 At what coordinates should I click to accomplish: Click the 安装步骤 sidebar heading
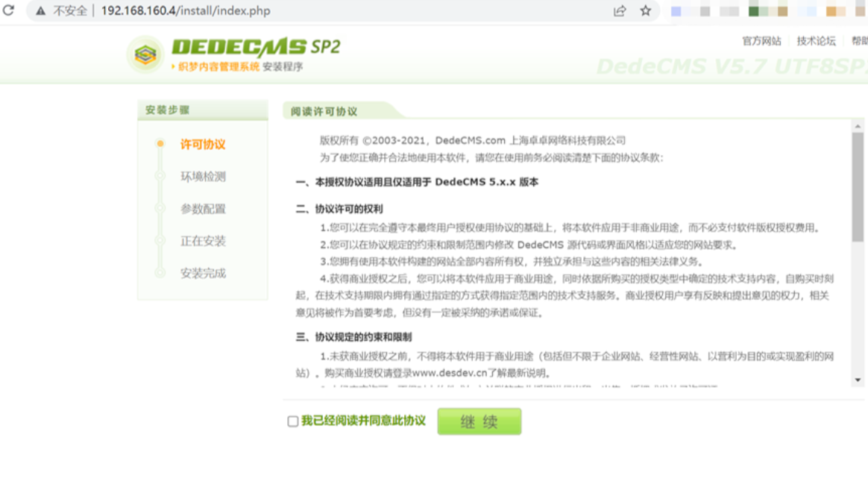(167, 110)
